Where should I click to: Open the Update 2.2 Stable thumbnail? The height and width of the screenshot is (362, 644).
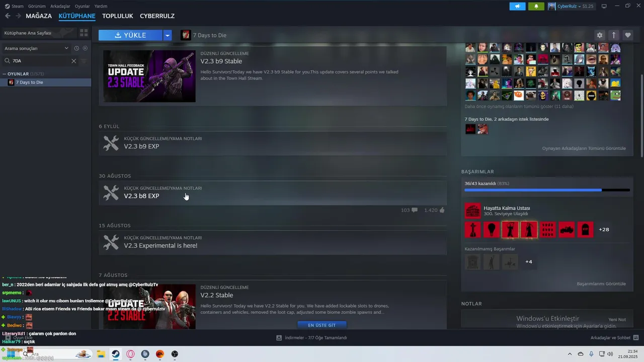pyautogui.click(x=149, y=307)
